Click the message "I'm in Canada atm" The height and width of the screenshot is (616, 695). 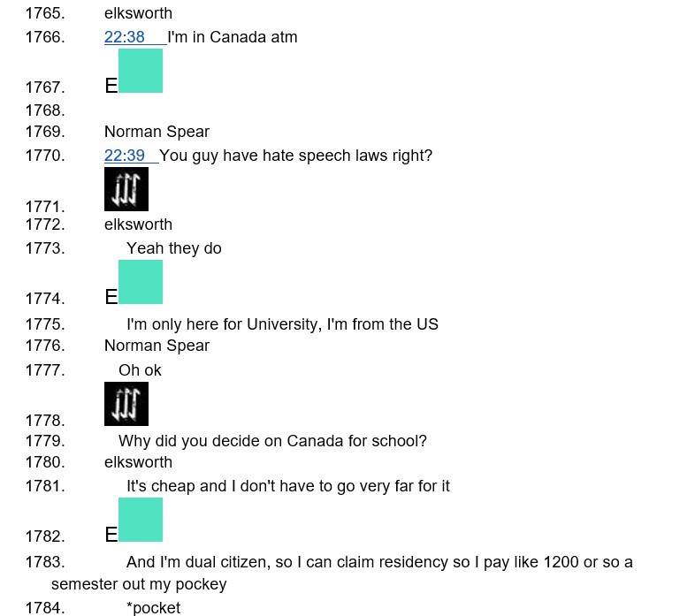click(233, 37)
